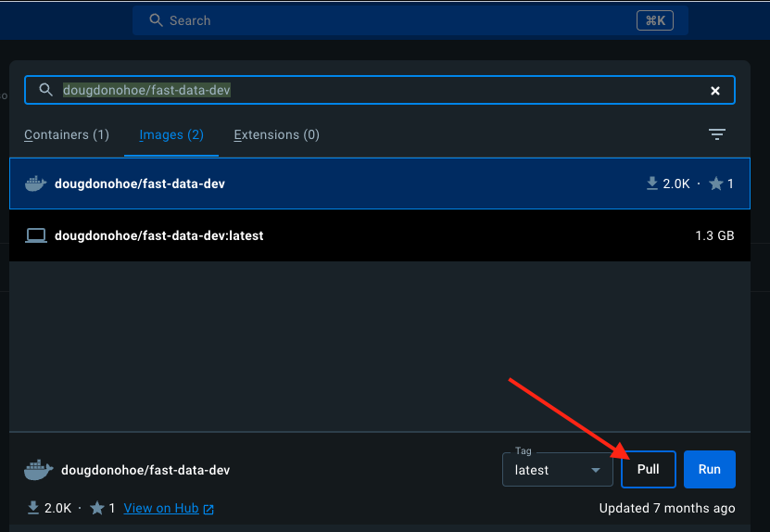The width and height of the screenshot is (770, 532).
Task: Switch to the Extensions (0) tab
Action: [276, 135]
